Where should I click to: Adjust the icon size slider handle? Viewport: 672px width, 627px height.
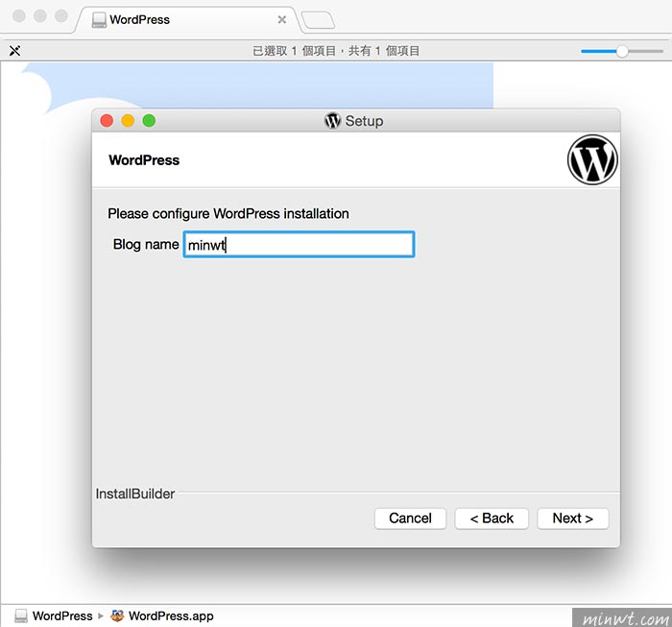[622, 52]
